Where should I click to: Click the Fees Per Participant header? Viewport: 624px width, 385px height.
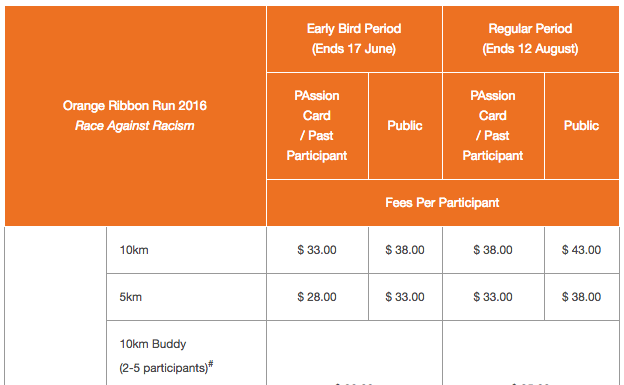point(443,203)
